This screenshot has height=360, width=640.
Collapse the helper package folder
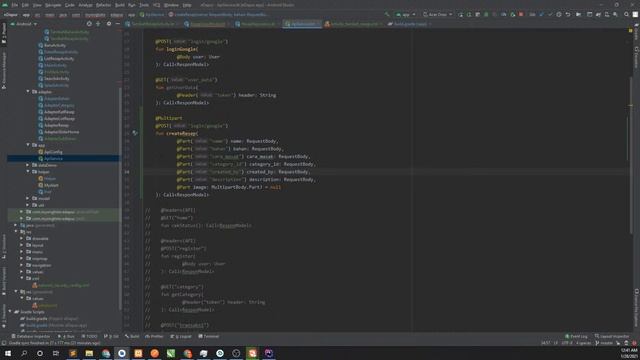click(x=28, y=171)
